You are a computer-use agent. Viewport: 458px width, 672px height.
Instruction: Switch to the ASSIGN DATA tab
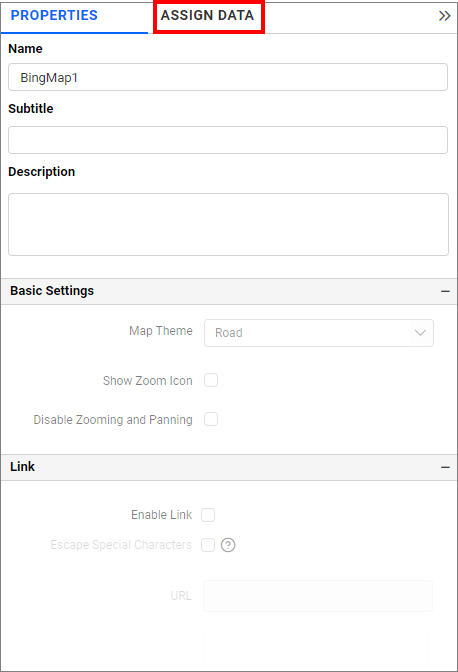pyautogui.click(x=207, y=15)
